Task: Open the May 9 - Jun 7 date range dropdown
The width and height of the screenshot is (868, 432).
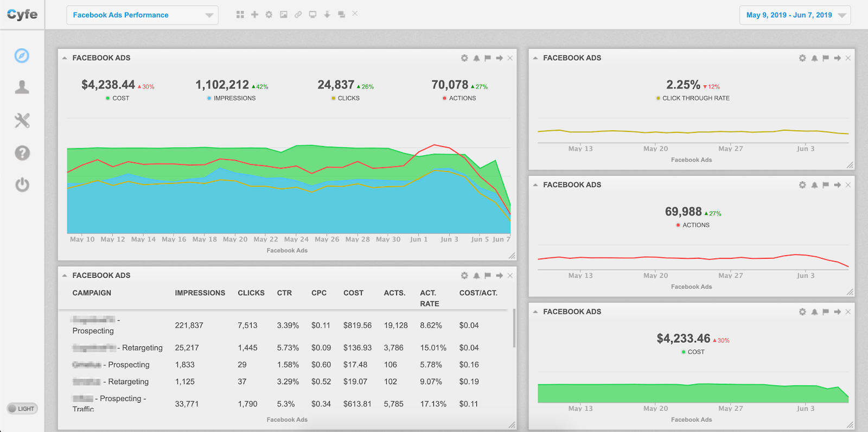Action: point(795,15)
